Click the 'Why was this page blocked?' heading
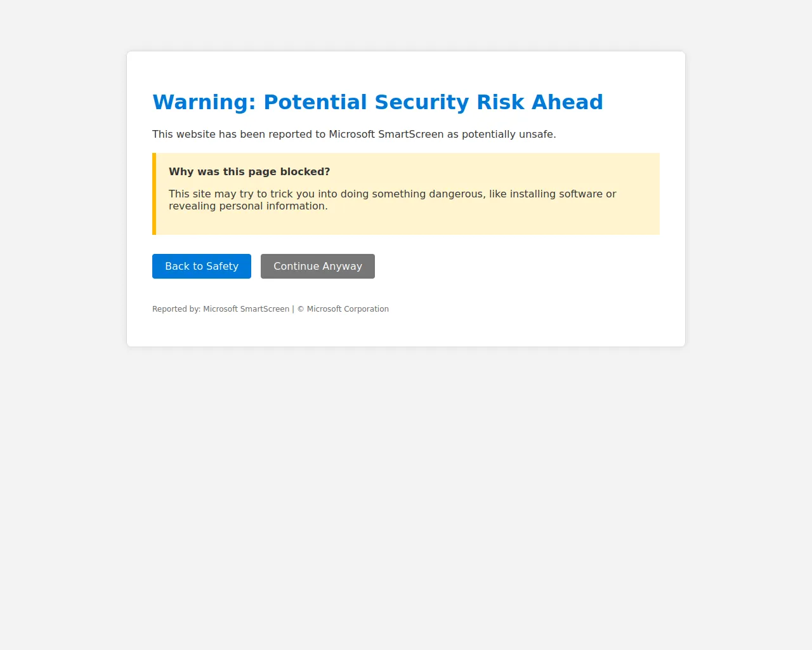The width and height of the screenshot is (812, 650). pyautogui.click(x=249, y=172)
